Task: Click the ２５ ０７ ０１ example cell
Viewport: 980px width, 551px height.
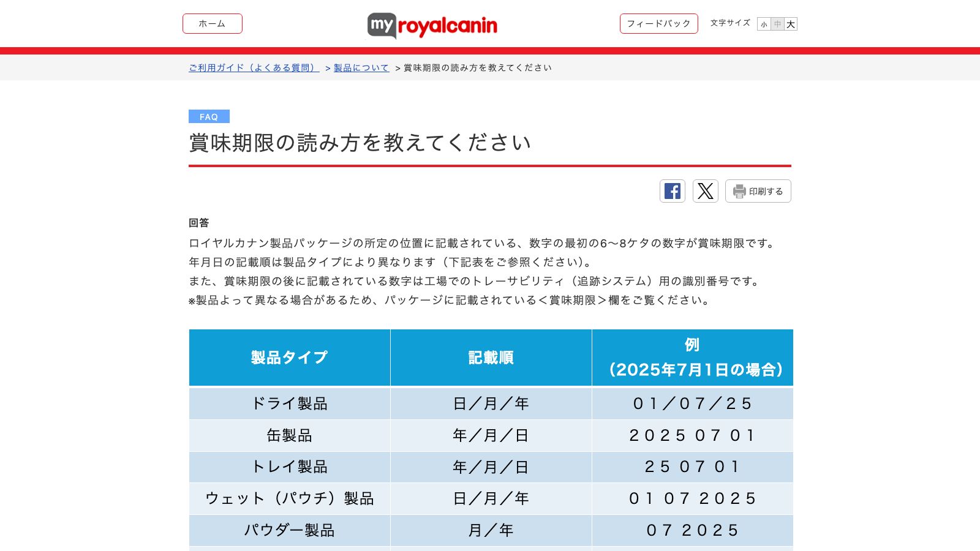Action: coord(693,467)
